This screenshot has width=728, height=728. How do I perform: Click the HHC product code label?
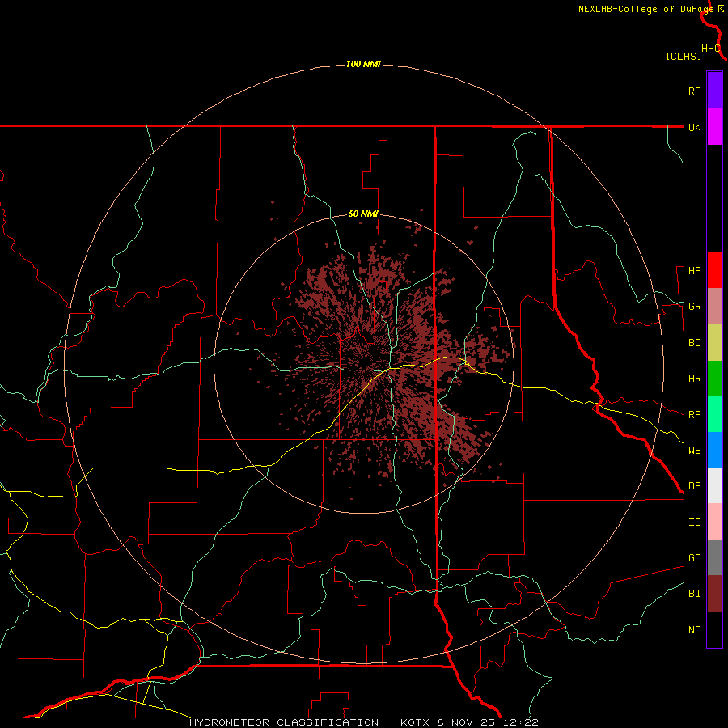click(x=710, y=49)
